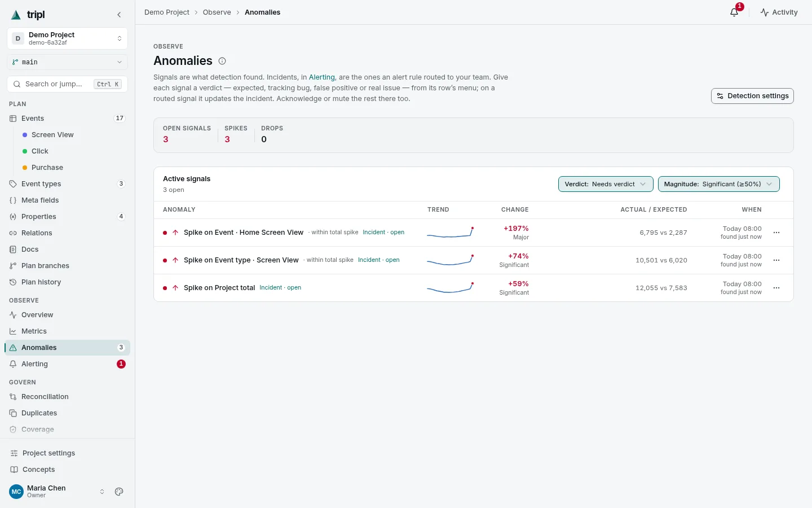Click the Relations link icon
Image resolution: width=812 pixels, height=508 pixels.
pyautogui.click(x=13, y=233)
